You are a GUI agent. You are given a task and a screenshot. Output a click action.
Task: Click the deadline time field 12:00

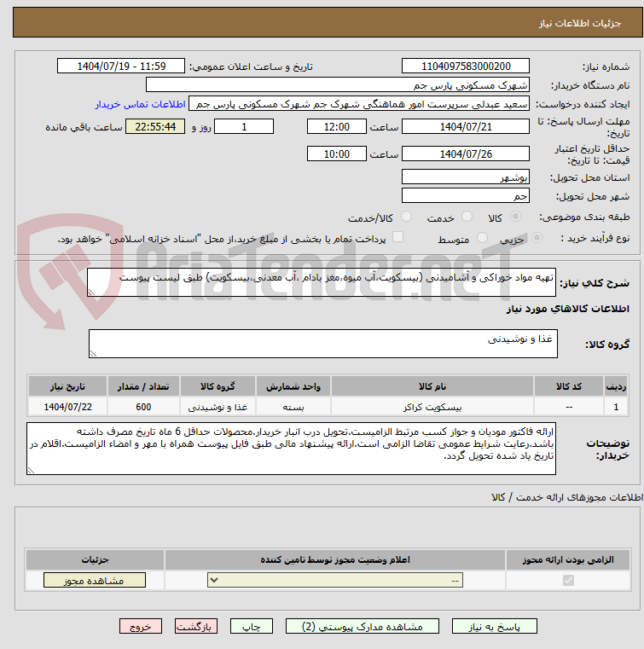click(x=337, y=127)
